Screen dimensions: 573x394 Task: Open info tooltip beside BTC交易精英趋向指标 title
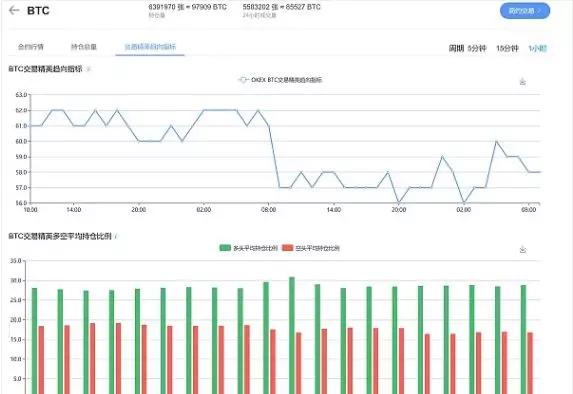[89, 69]
